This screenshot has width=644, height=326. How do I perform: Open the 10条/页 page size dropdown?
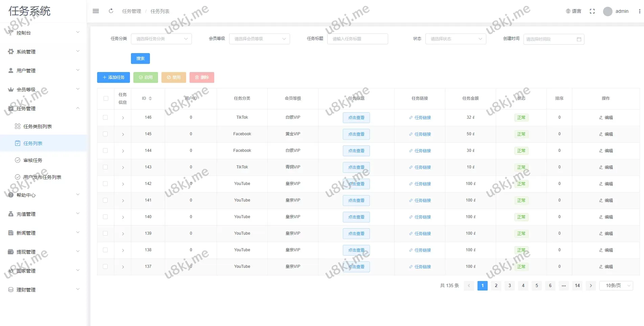point(616,286)
